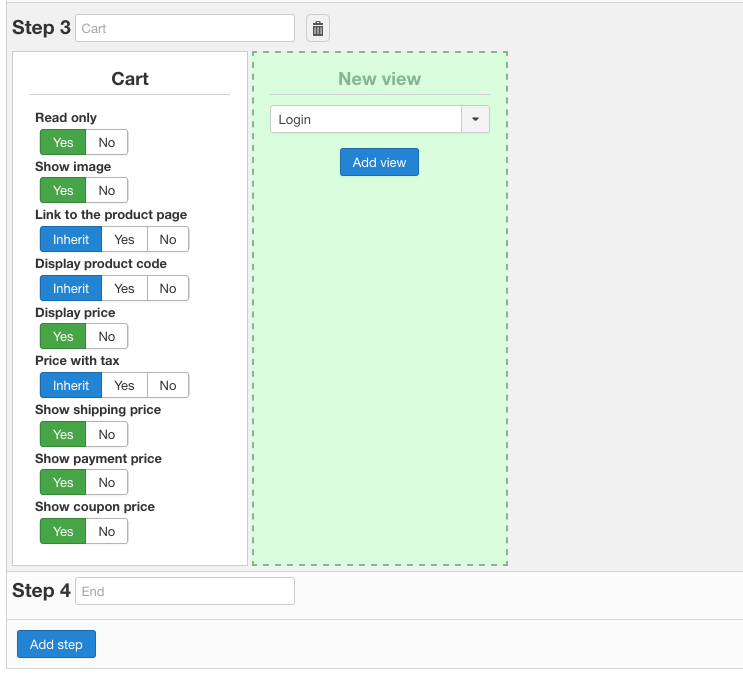Screen dimensions: 743x678
Task: Click the Cart panel heading
Action: tap(130, 79)
